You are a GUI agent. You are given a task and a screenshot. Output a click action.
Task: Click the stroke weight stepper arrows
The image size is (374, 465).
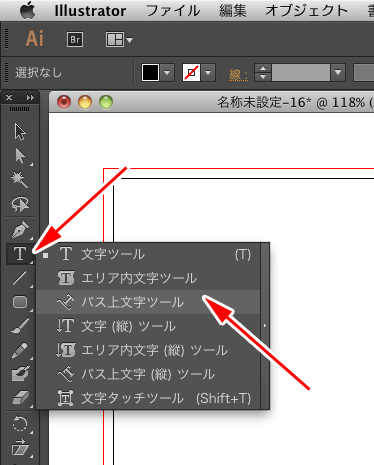pyautogui.click(x=263, y=72)
